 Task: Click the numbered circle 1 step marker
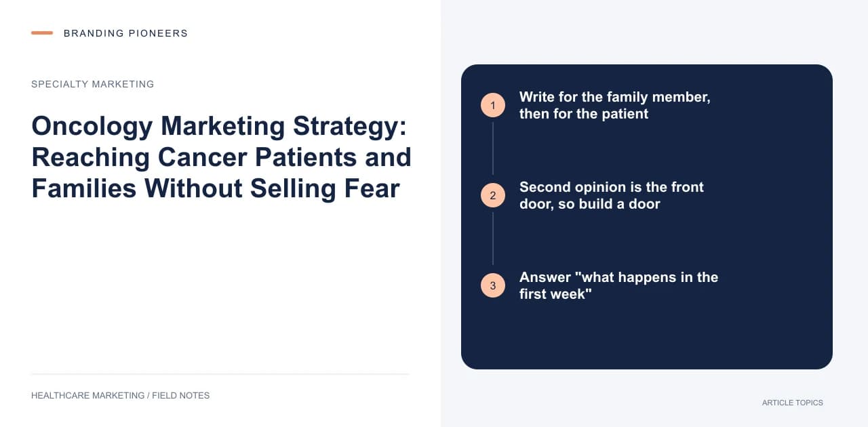tap(493, 105)
